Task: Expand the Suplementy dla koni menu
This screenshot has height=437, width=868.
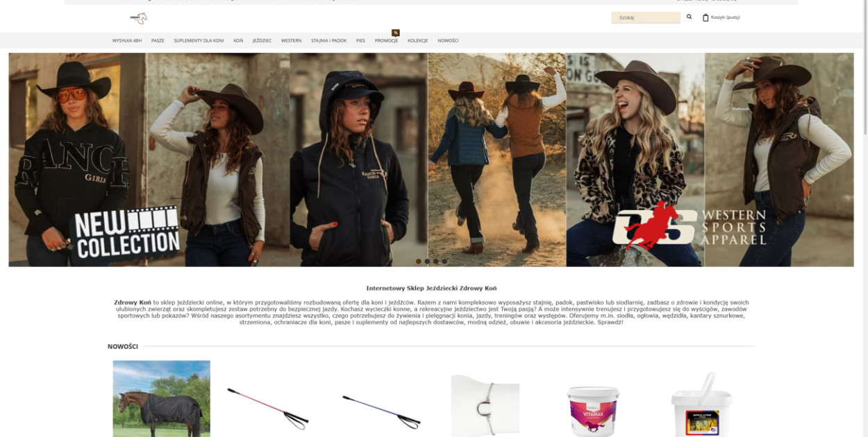Action: [x=199, y=41]
